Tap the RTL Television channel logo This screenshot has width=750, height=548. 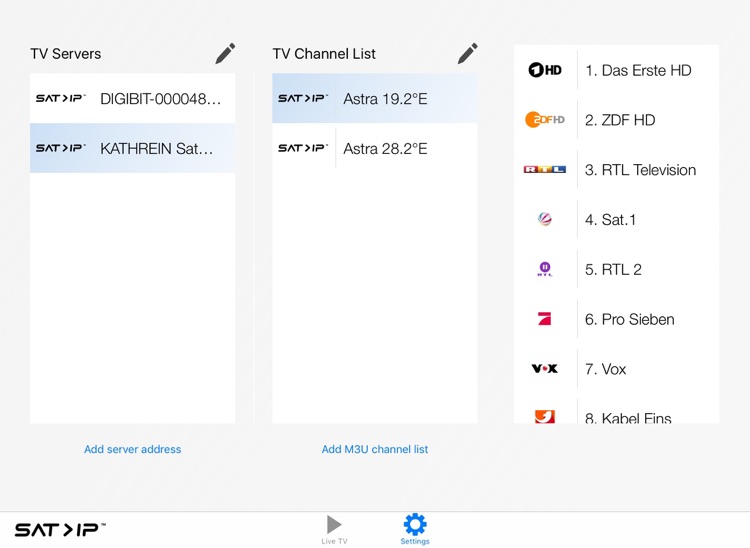545,169
